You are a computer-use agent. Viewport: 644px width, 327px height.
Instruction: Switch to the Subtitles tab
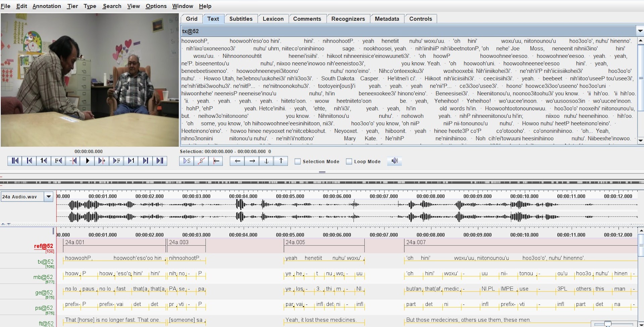tap(240, 19)
